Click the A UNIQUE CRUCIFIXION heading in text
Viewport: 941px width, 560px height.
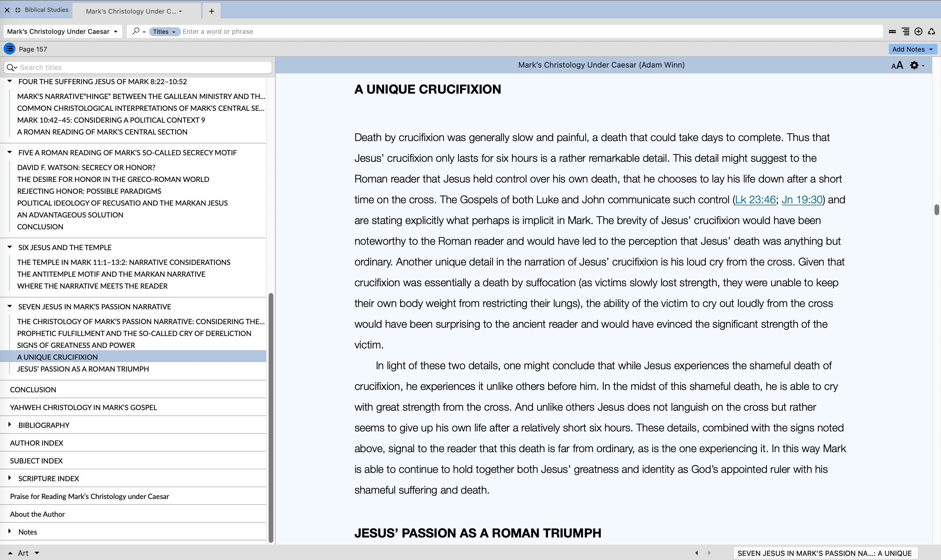pos(428,89)
